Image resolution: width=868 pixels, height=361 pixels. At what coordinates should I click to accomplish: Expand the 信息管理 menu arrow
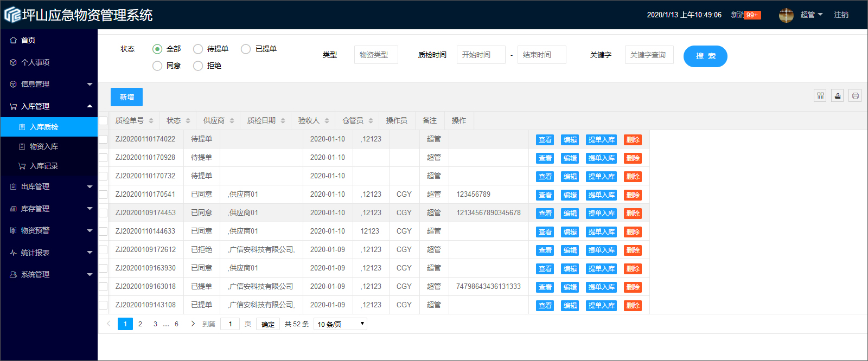tap(90, 84)
